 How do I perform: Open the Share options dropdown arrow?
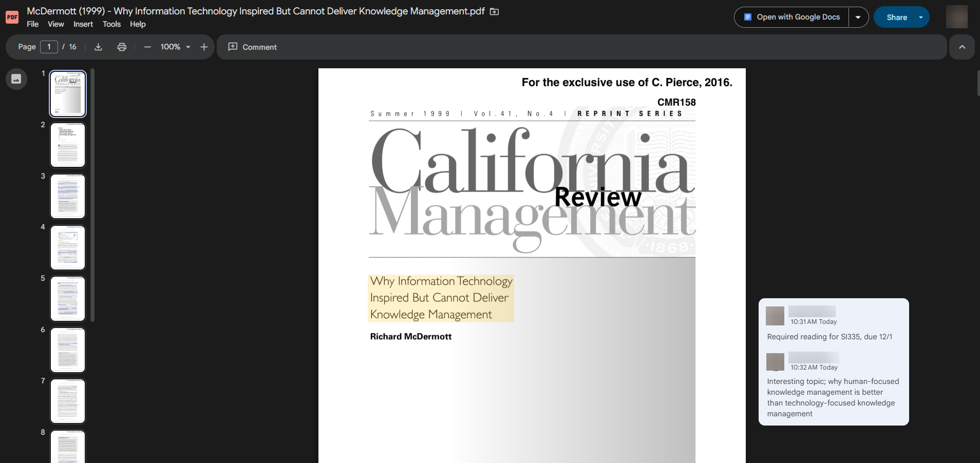(x=921, y=17)
